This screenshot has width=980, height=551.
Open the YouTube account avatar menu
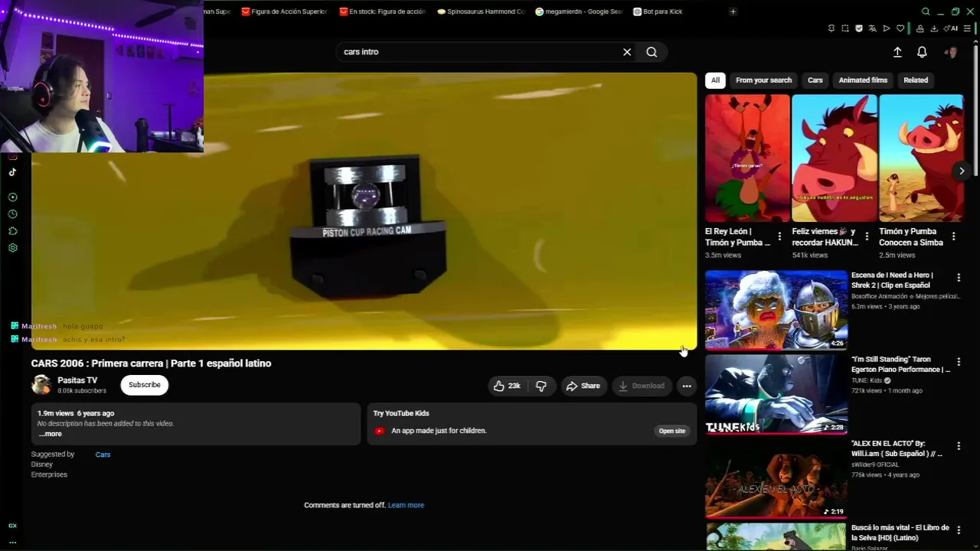[x=951, y=52]
